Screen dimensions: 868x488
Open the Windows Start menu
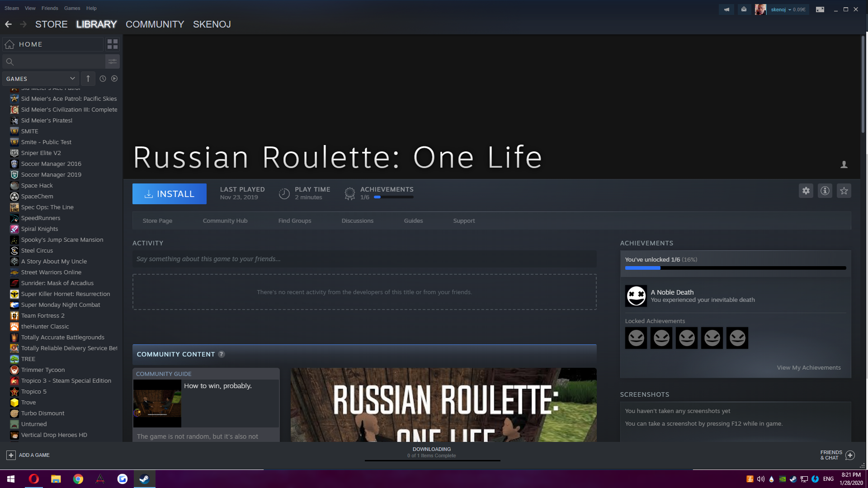pyautogui.click(x=11, y=479)
